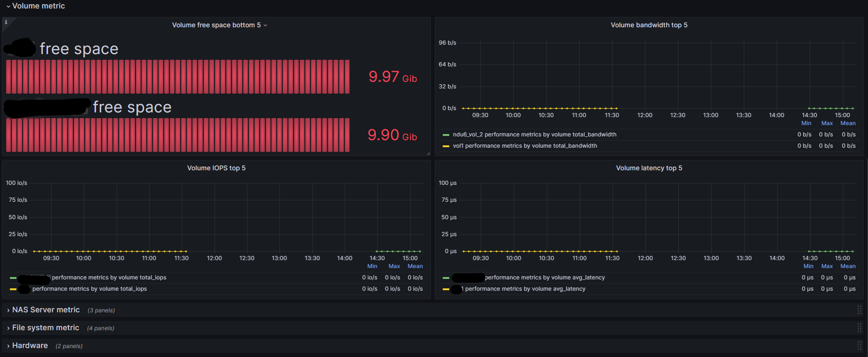
Task: Sort latency legend by Max column
Action: click(827, 266)
